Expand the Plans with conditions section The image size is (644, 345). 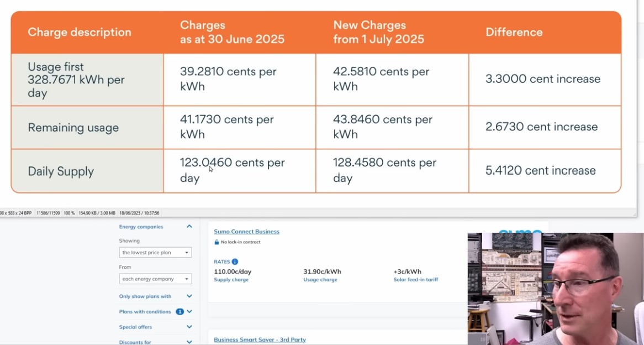[x=189, y=312]
